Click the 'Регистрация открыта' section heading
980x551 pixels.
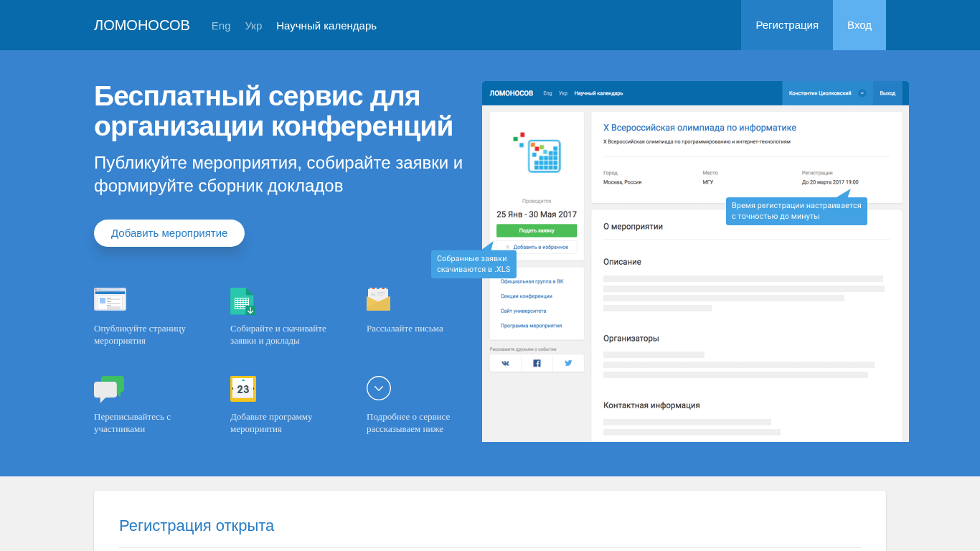pos(197,526)
